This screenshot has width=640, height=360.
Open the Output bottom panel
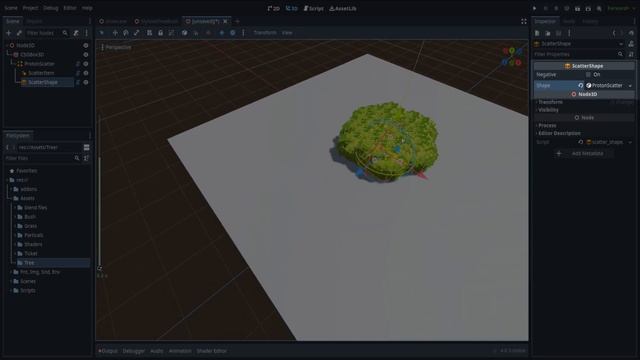coord(108,351)
